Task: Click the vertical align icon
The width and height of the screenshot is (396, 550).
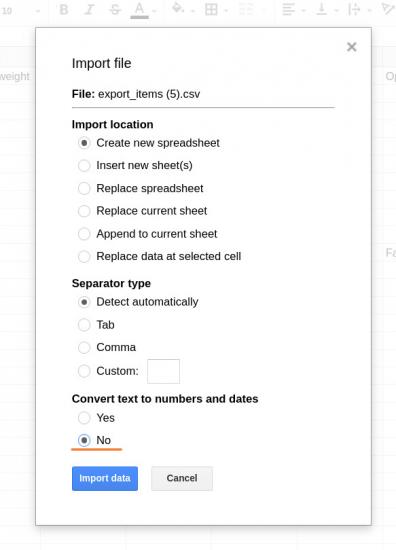Action: (322, 10)
